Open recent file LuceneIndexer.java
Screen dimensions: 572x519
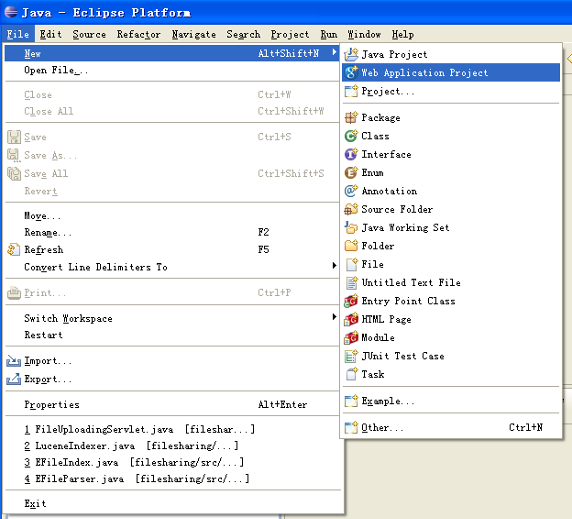(172, 446)
